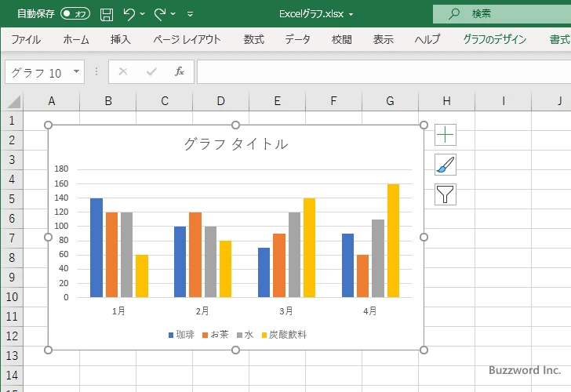Open the ファイル tab
Image resolution: width=571 pixels, height=392 pixels.
(26, 39)
